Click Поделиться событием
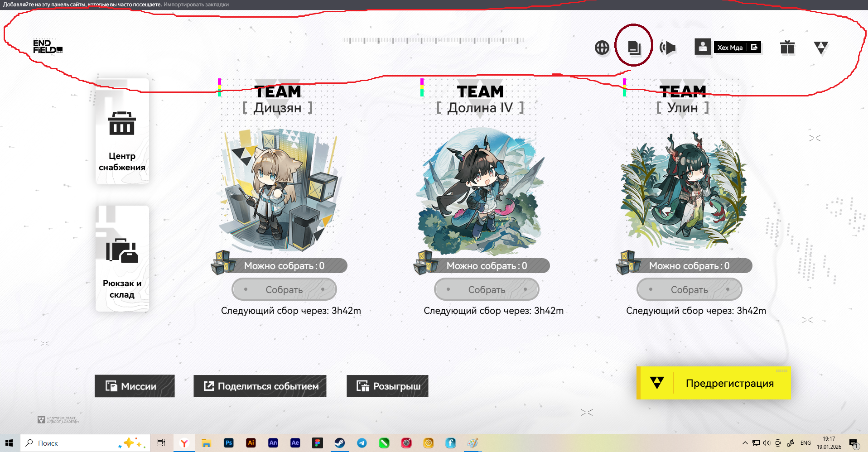 260,386
